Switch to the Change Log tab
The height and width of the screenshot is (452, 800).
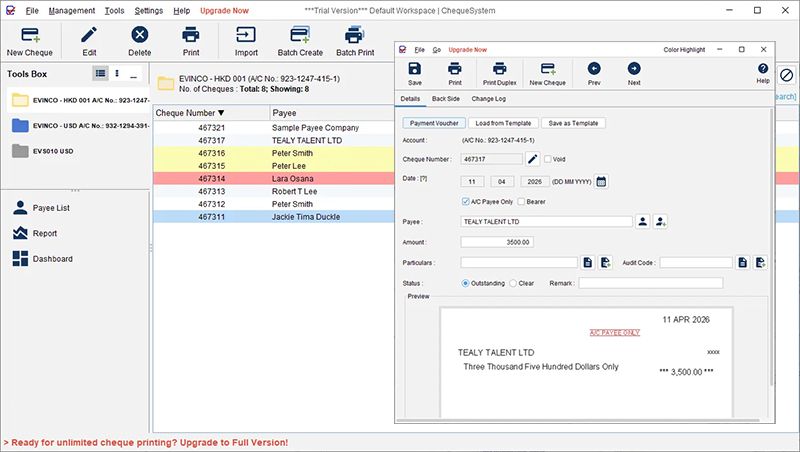click(x=488, y=98)
